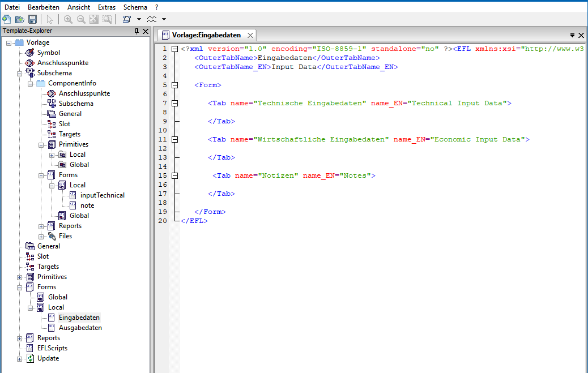The image size is (588, 373).
Task: Open dropdown arrow beside connected boxes icon
Action: 139,19
